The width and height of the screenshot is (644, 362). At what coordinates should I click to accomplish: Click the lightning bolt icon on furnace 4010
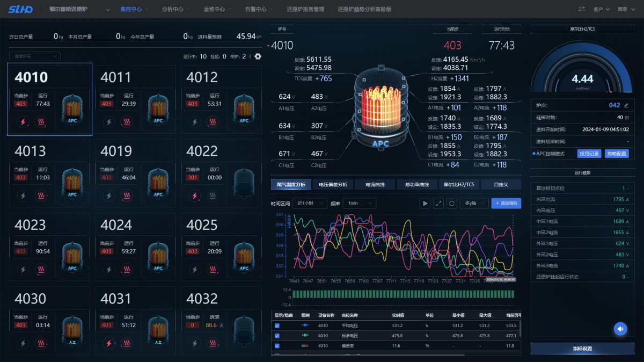[x=23, y=122]
